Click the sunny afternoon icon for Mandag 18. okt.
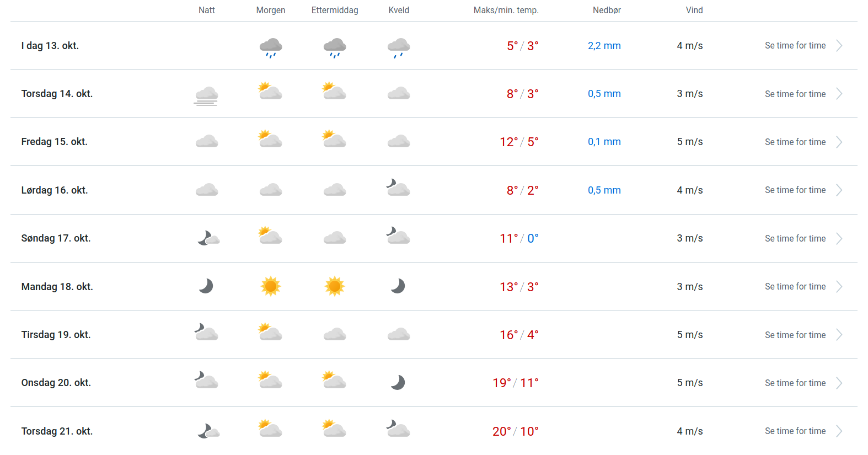The width and height of the screenshot is (868, 455). pos(334,286)
